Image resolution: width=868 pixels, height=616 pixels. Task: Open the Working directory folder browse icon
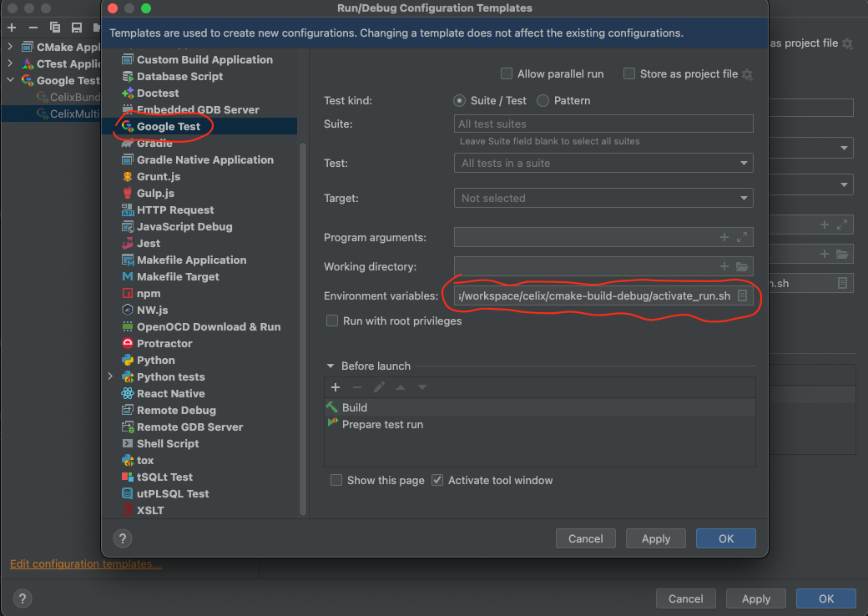(x=743, y=267)
